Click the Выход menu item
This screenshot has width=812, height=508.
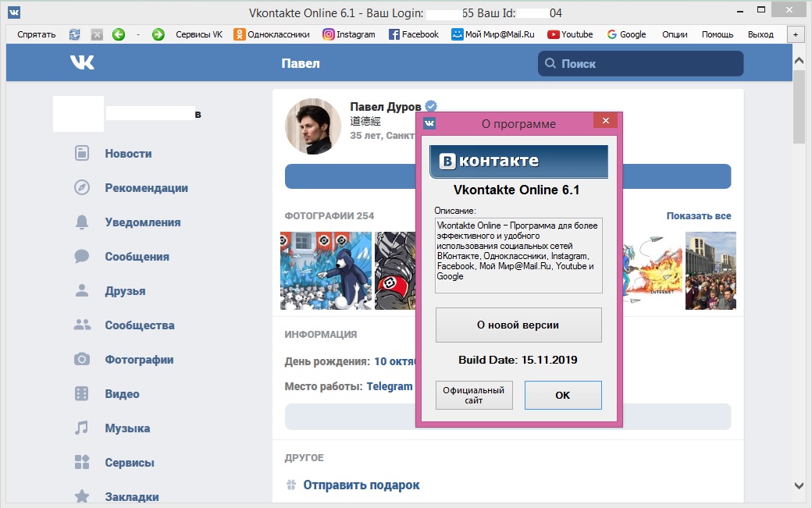760,34
